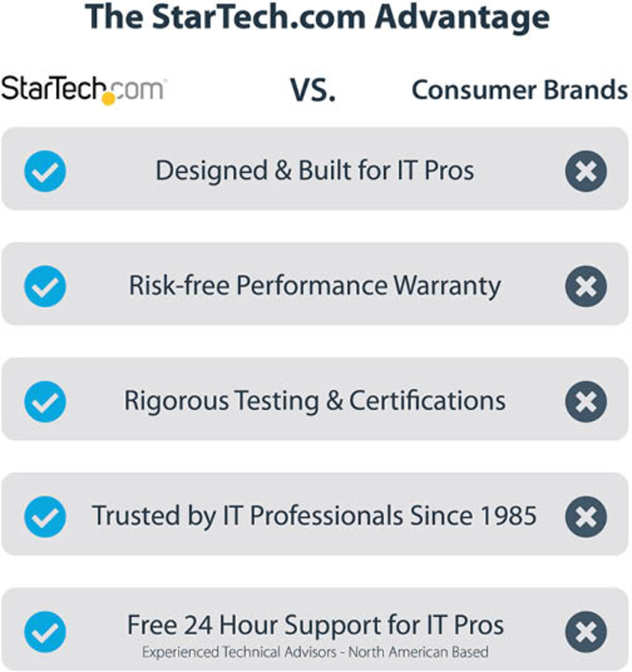The height and width of the screenshot is (672, 632).
Task: Click 'Rigorous Testing & Certifications' label
Action: (315, 401)
